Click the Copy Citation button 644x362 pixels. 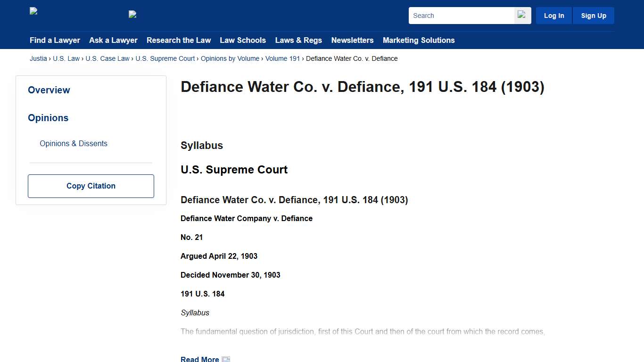pyautogui.click(x=91, y=186)
